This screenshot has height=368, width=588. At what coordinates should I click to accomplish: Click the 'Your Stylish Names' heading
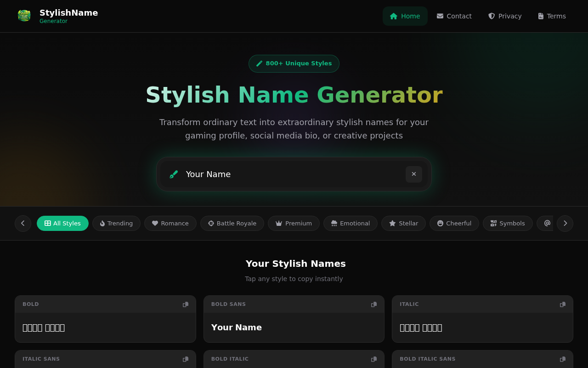296,264
